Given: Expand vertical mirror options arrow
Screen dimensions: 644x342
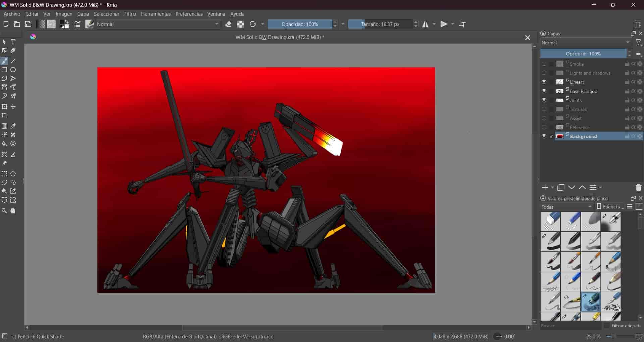Looking at the screenshot, I should click(x=453, y=24).
